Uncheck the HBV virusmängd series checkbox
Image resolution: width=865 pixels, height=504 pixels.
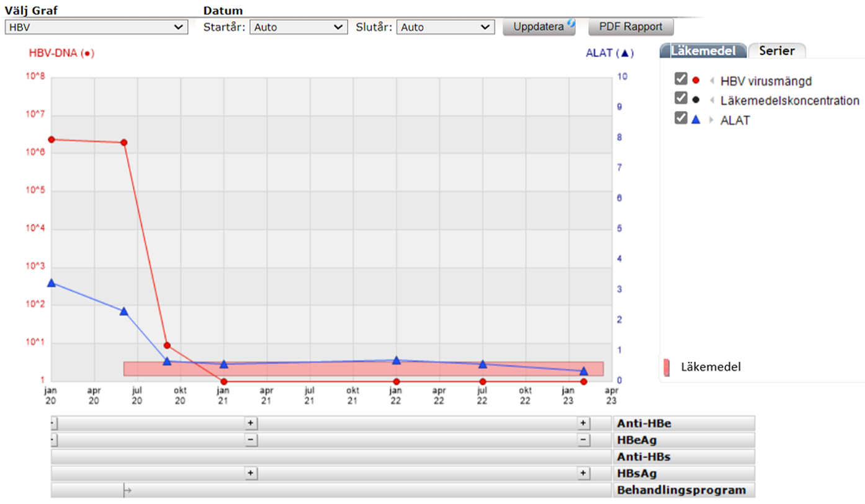pos(680,79)
